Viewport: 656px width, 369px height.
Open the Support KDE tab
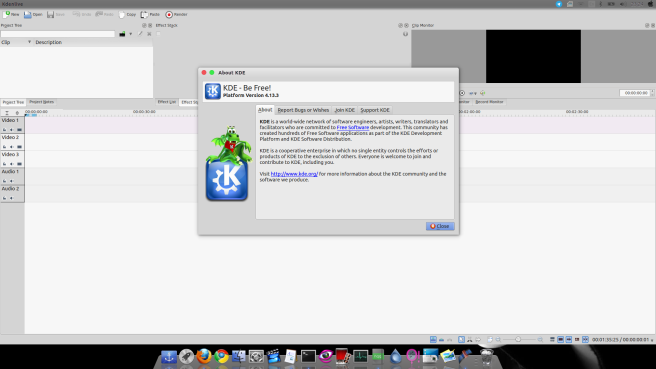[x=375, y=110]
